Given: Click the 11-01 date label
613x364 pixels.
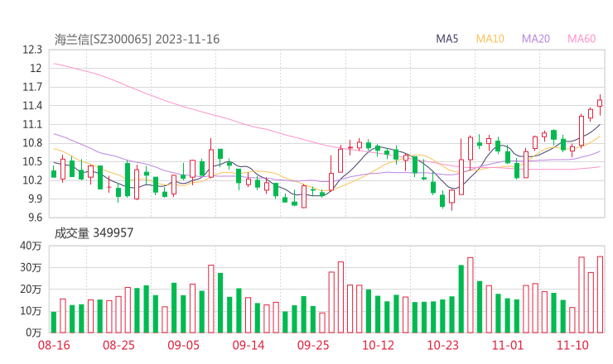Looking at the screenshot, I should 508,345.
